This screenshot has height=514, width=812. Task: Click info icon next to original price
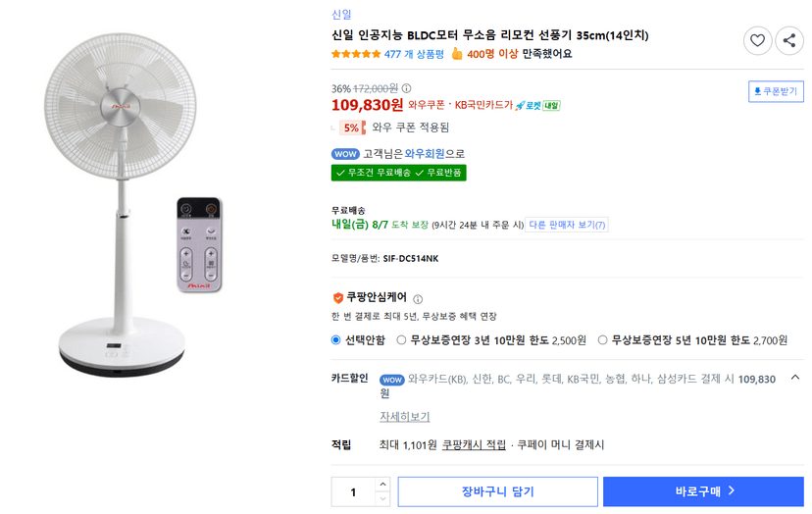407,88
